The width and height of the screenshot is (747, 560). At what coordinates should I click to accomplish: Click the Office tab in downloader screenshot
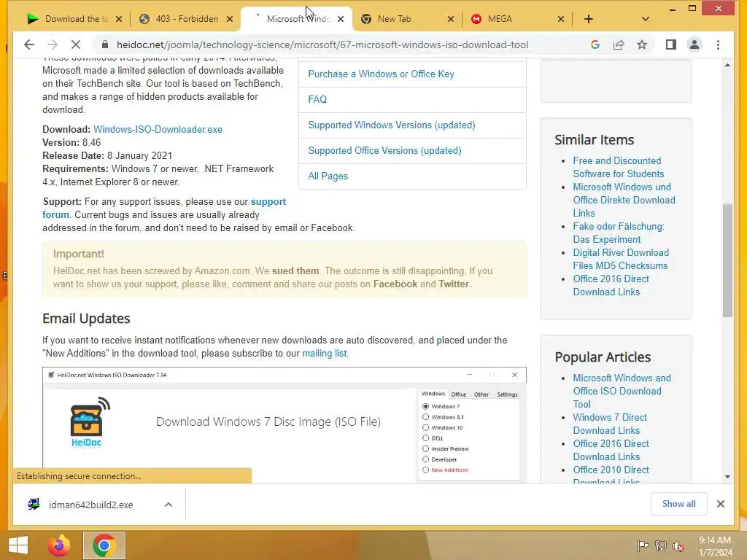pyautogui.click(x=458, y=394)
